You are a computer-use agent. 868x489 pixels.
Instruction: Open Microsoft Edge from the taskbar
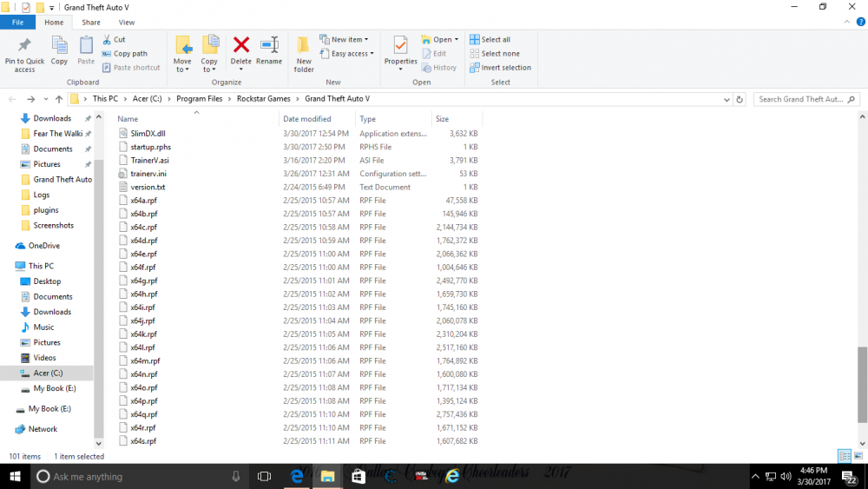click(297, 476)
